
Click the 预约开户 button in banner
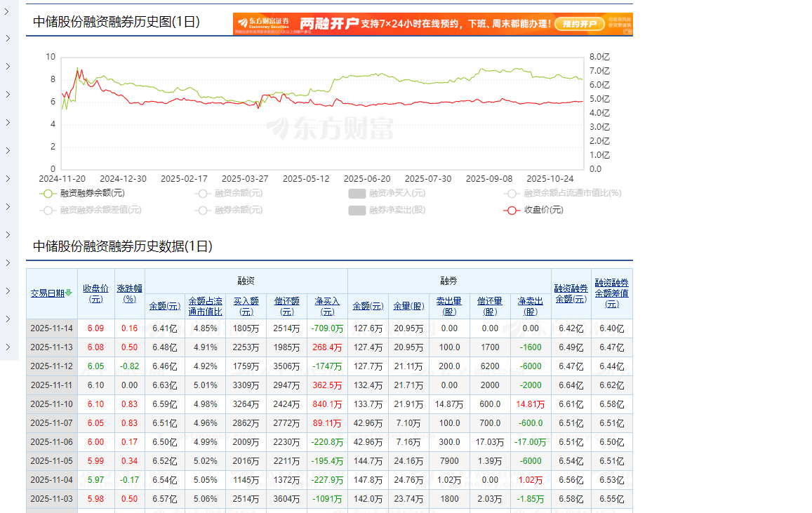pos(580,24)
